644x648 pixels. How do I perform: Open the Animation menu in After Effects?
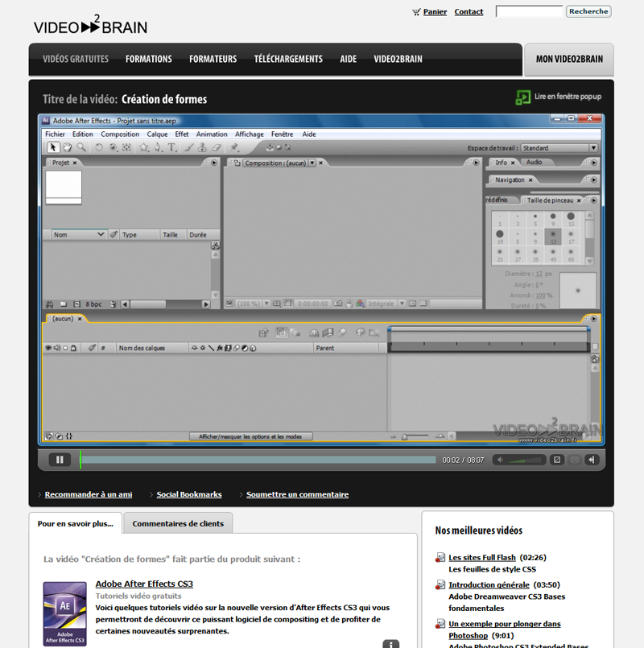coord(212,134)
